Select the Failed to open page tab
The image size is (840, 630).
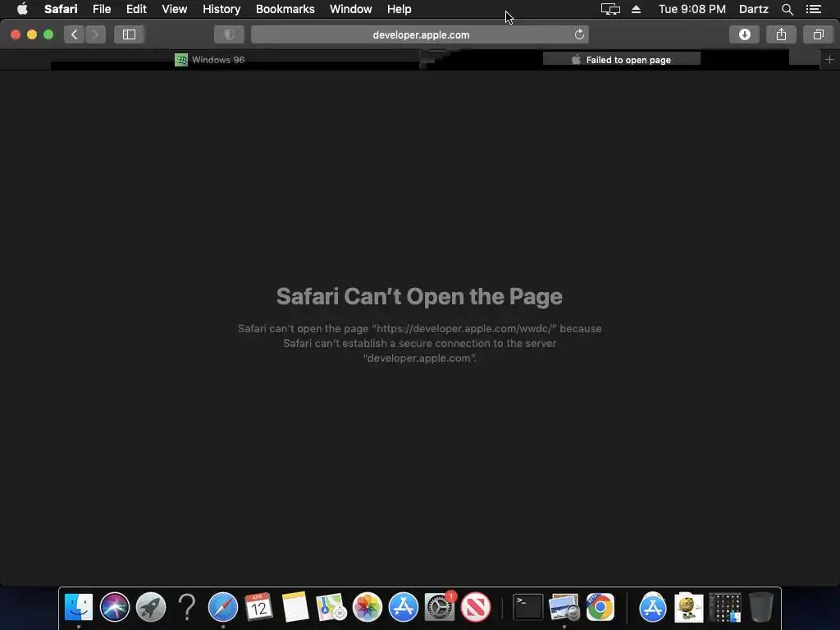(622, 59)
